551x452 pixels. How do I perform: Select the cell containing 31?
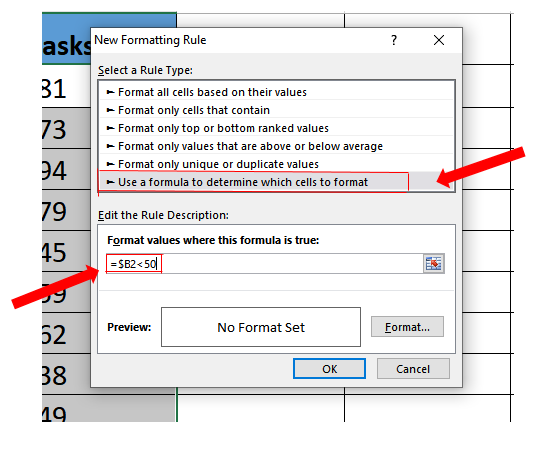[x=66, y=86]
